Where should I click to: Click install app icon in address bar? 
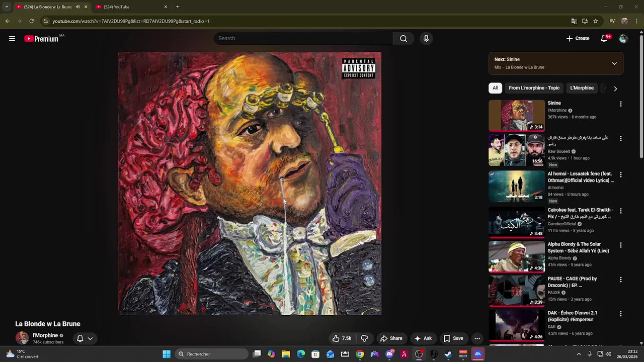click(x=585, y=21)
